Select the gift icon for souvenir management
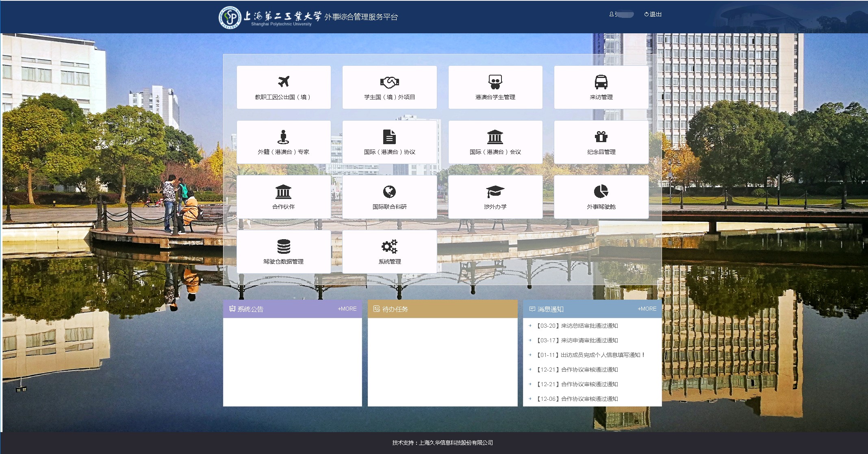The height and width of the screenshot is (454, 868). tap(601, 137)
